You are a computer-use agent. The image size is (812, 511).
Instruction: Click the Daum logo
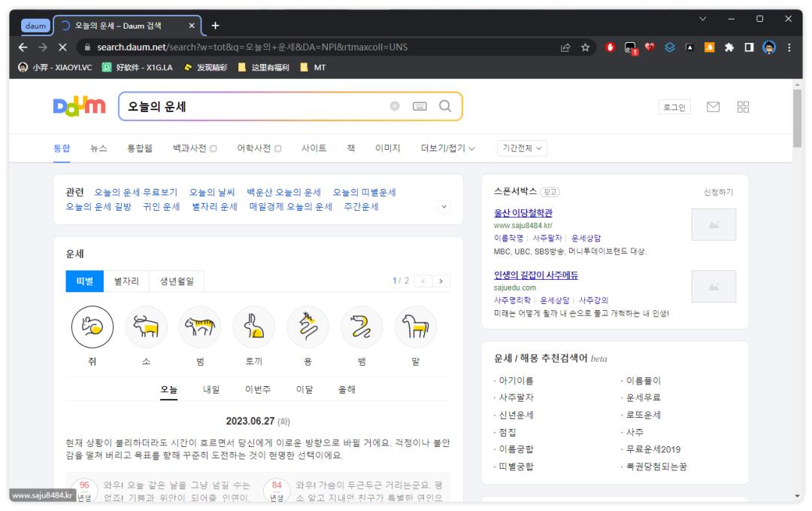click(77, 105)
